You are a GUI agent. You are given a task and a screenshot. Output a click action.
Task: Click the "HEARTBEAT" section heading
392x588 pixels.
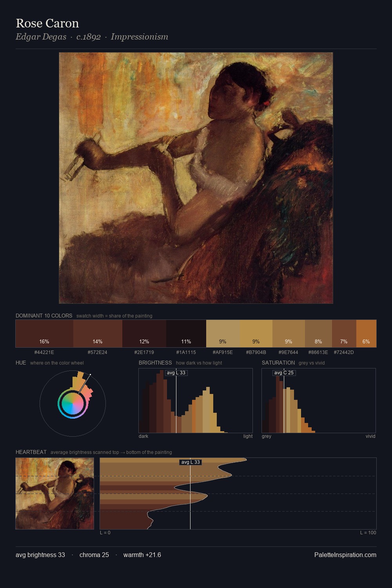coord(31,452)
